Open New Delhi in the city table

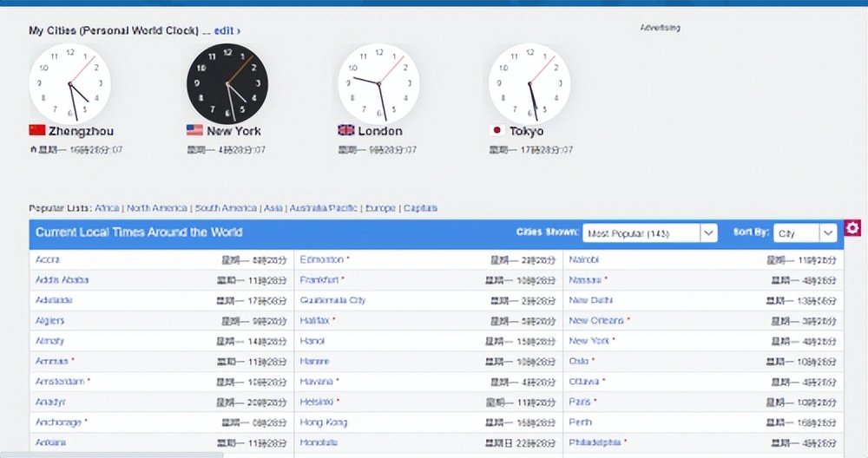590,300
